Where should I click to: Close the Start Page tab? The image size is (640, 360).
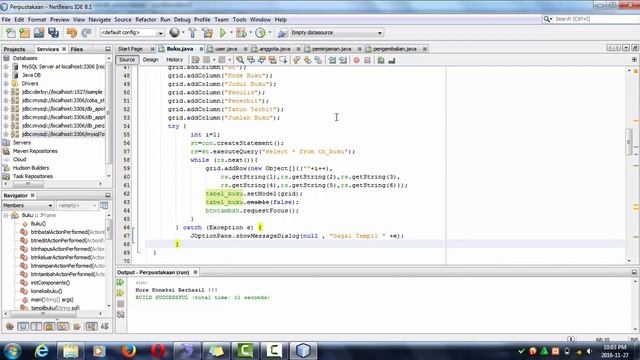[x=152, y=49]
